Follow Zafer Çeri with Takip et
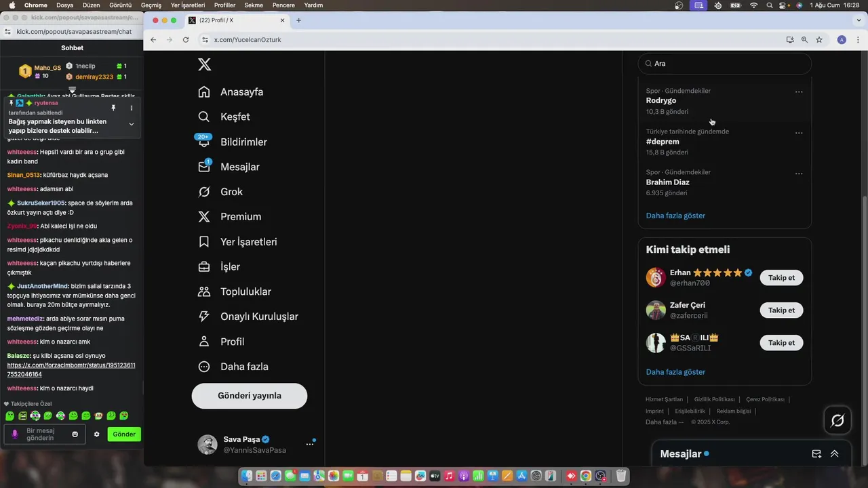The width and height of the screenshot is (868, 488). pos(781,310)
